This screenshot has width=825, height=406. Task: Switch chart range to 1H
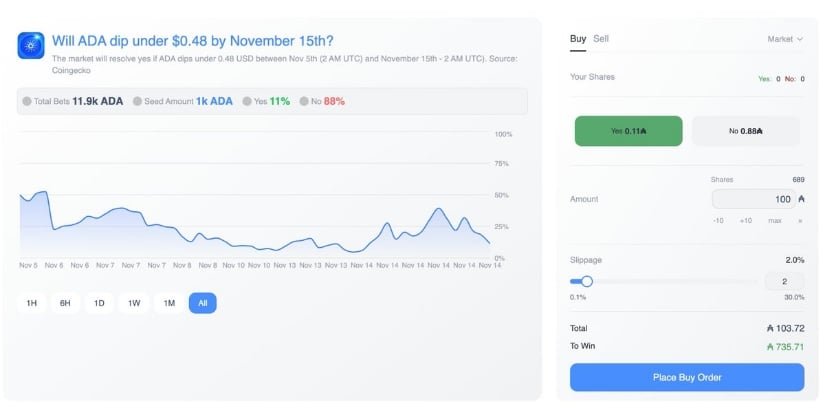point(32,303)
